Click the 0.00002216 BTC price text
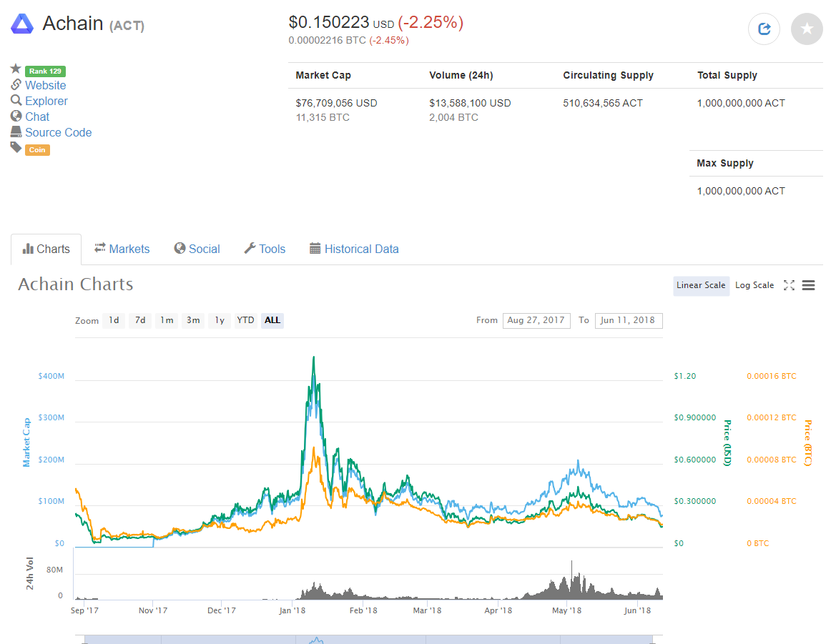The height and width of the screenshot is (644, 826). point(327,41)
